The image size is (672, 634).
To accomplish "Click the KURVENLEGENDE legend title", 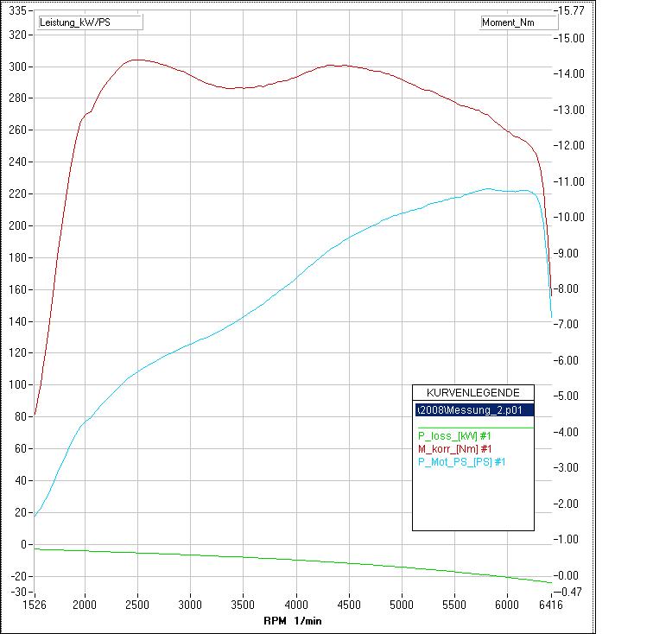I will tap(473, 392).
